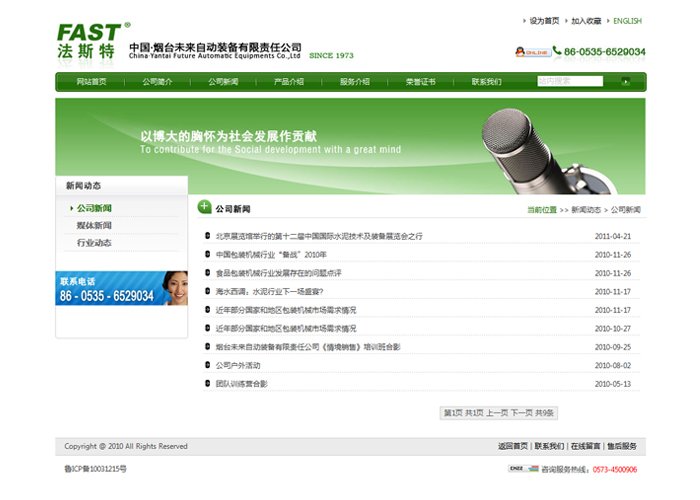Click the arrow marker beside sidebar 公司新闻

point(71,208)
